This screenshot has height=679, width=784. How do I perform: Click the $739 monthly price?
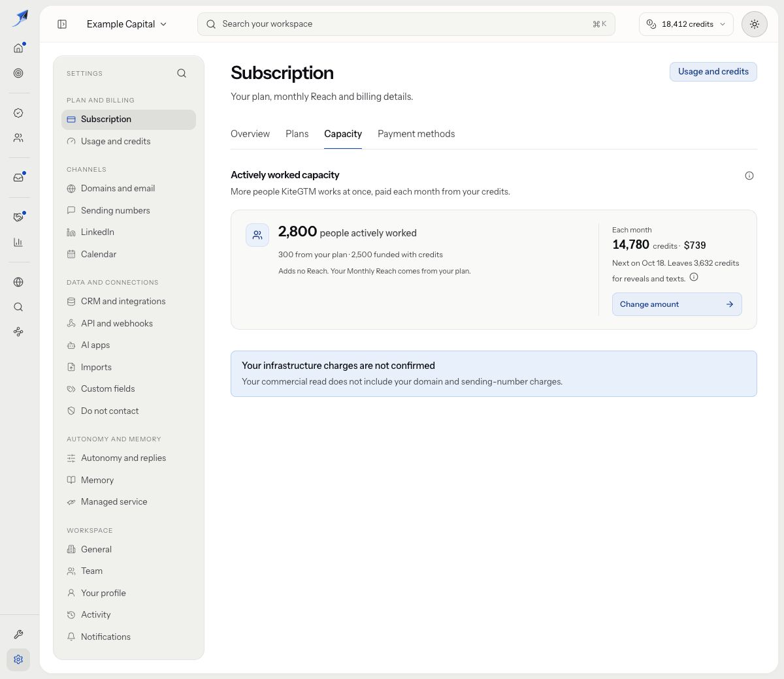tap(695, 245)
